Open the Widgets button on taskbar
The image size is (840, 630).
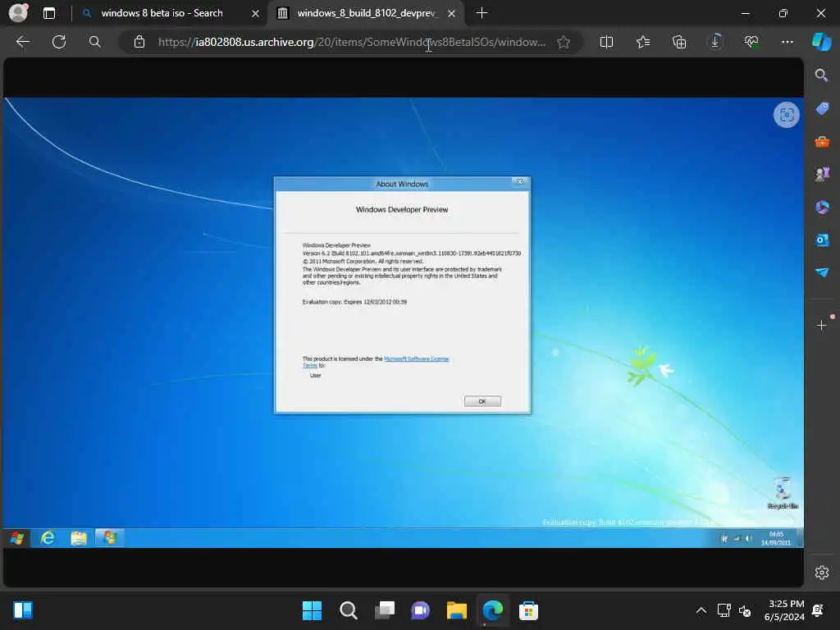click(x=23, y=610)
